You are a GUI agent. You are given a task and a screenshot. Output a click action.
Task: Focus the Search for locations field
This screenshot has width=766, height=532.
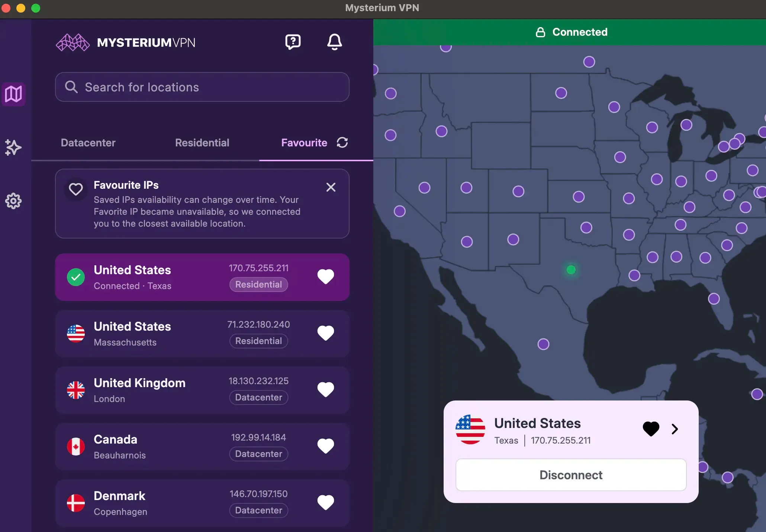point(202,87)
